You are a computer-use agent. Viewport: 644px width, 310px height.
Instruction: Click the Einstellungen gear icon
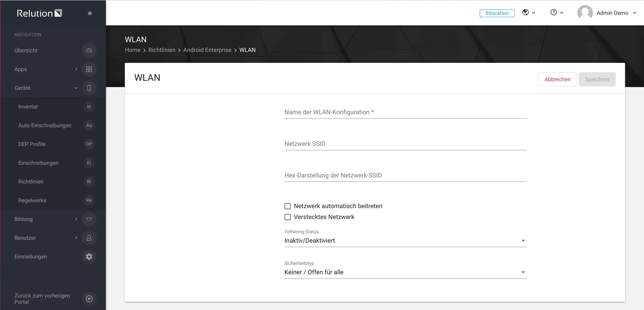(89, 257)
